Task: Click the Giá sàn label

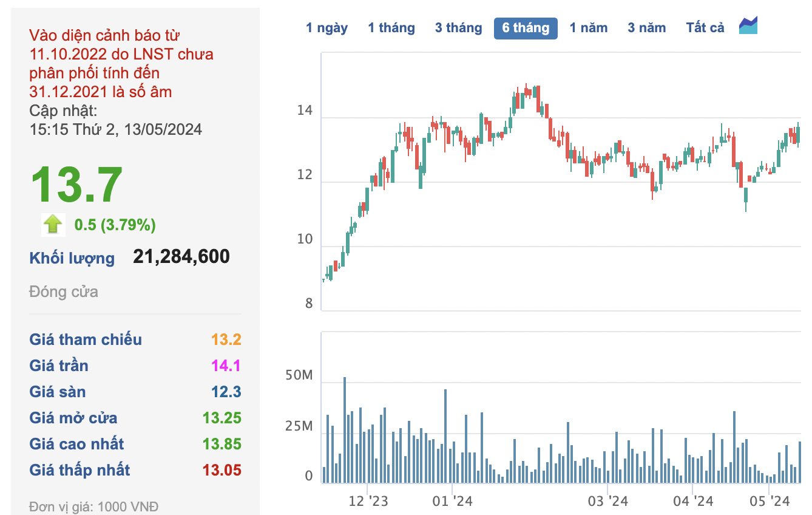Action: [58, 392]
